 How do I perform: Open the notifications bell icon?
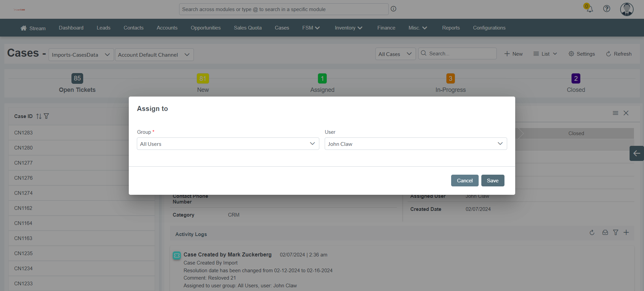click(589, 9)
